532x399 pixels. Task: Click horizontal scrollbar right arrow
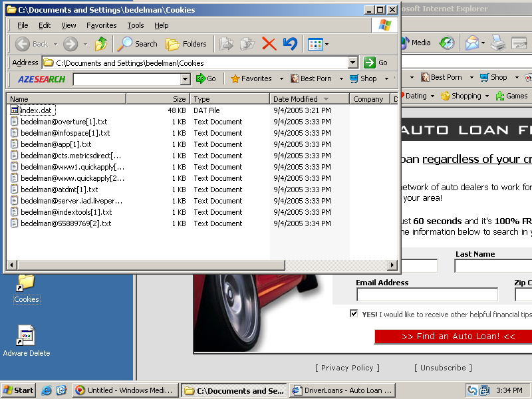(x=392, y=265)
